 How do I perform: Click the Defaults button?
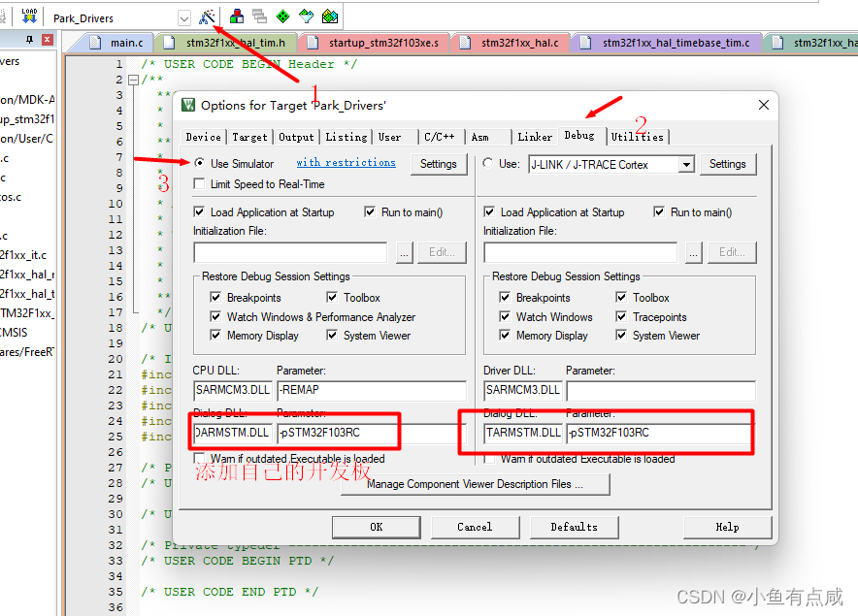[574, 528]
